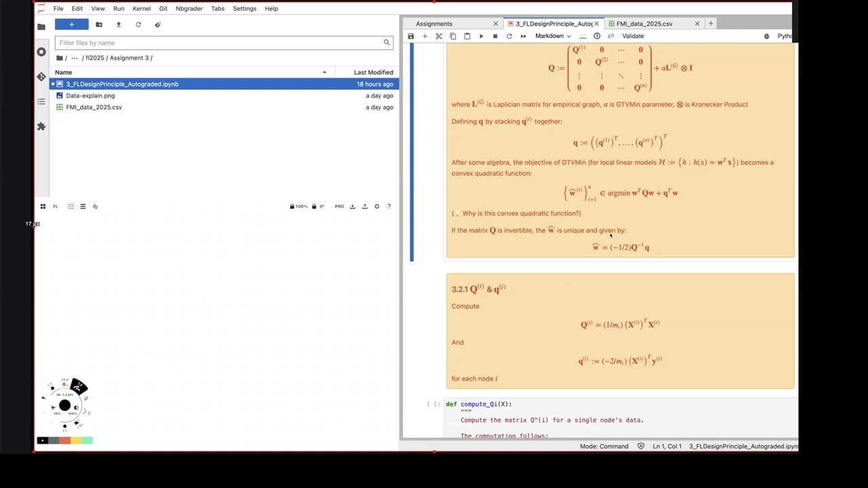Open the Edit menu
The width and height of the screenshot is (868, 488).
[x=77, y=8]
